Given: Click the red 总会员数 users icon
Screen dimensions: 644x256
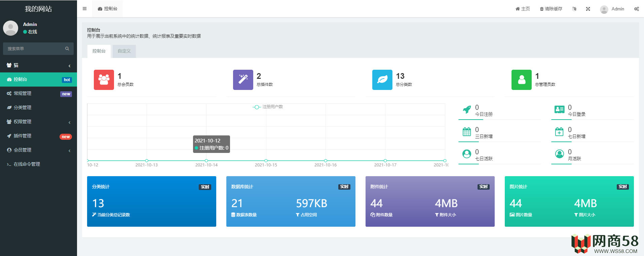Looking at the screenshot, I should point(104,80).
